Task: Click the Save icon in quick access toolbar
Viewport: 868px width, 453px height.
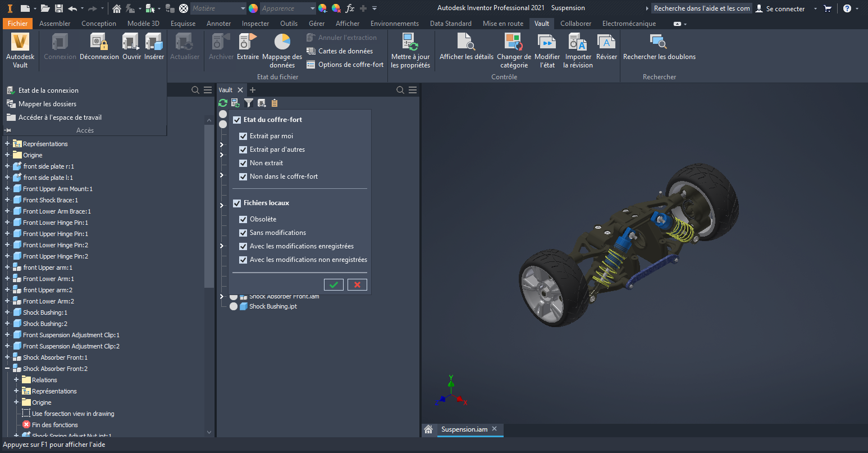Action: coord(58,8)
